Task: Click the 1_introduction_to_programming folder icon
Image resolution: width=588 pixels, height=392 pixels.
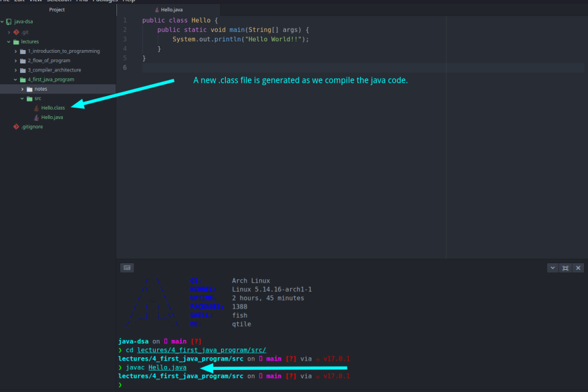Action: 23,51
